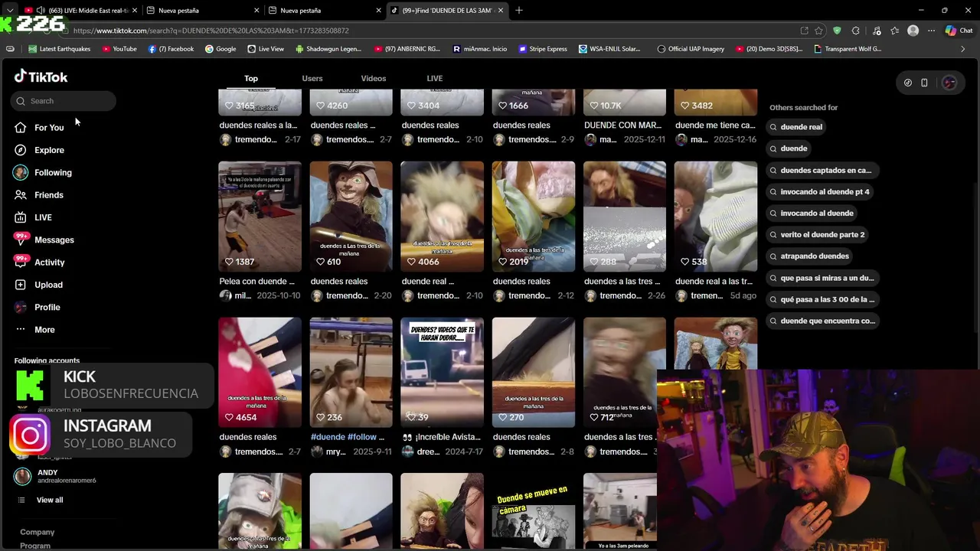
Task: Switch to the Top results tab
Action: pyautogui.click(x=251, y=78)
